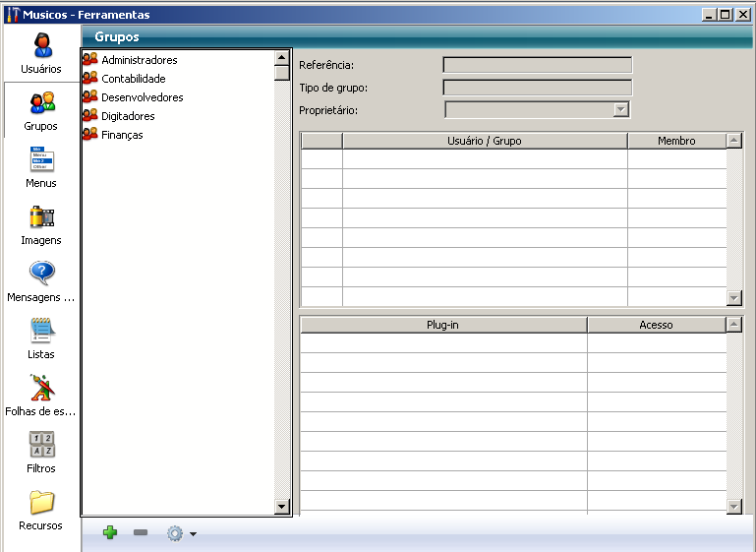756x552 pixels.
Task: Open the Imagens section
Action: (x=41, y=217)
